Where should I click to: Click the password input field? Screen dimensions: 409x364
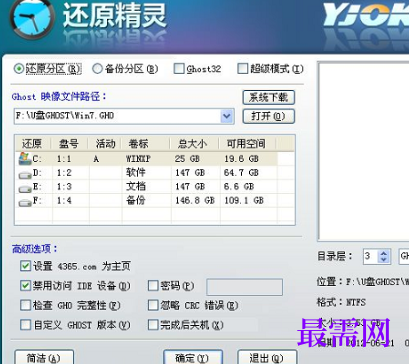pos(245,287)
